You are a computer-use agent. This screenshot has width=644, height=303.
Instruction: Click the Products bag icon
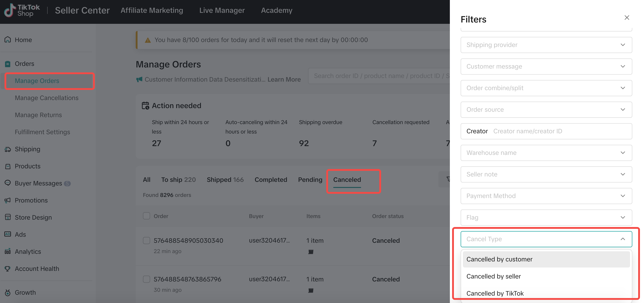pos(8,166)
